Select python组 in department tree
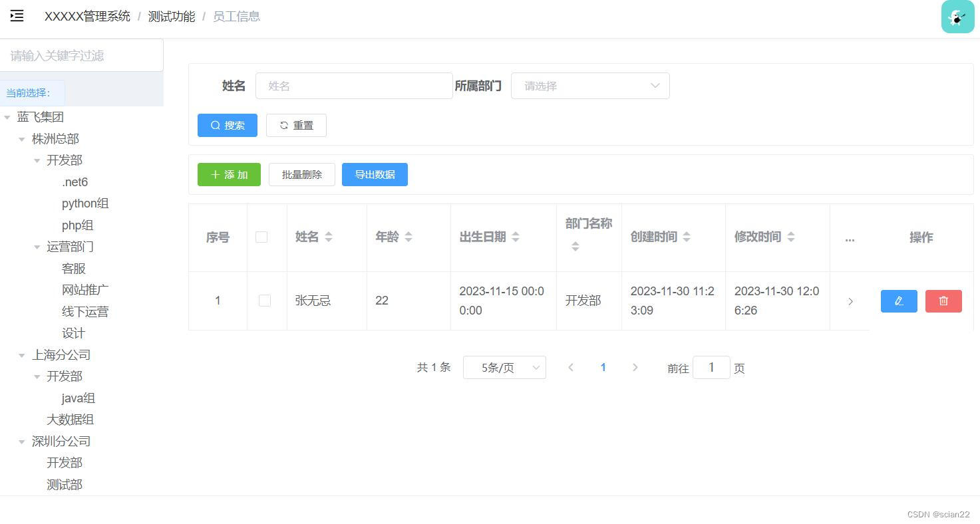Viewport: 980px width, 524px height. 85,203
